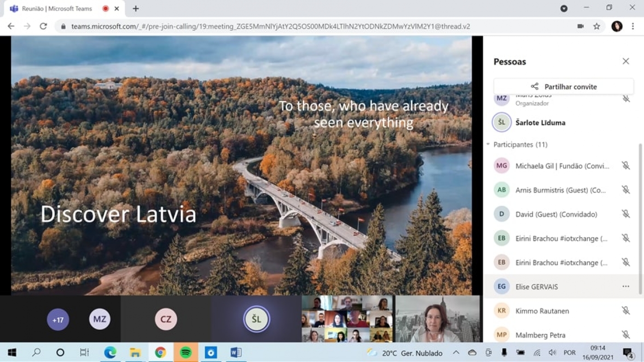Collapse the Participantes (11) section
The height and width of the screenshot is (362, 644).
tap(488, 145)
